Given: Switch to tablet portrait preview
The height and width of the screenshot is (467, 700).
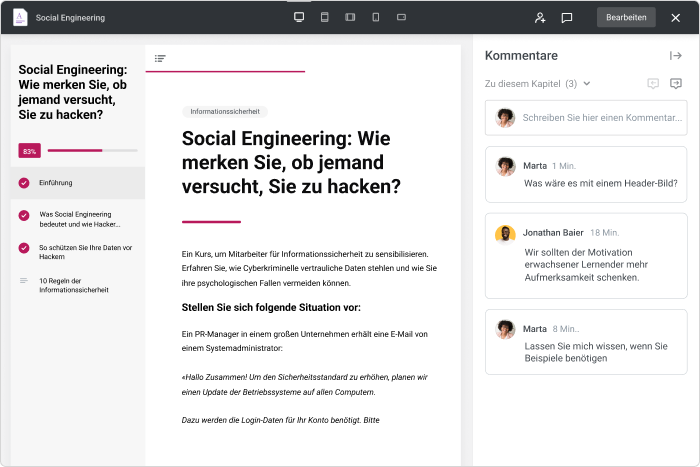Looking at the screenshot, I should tap(325, 17).
